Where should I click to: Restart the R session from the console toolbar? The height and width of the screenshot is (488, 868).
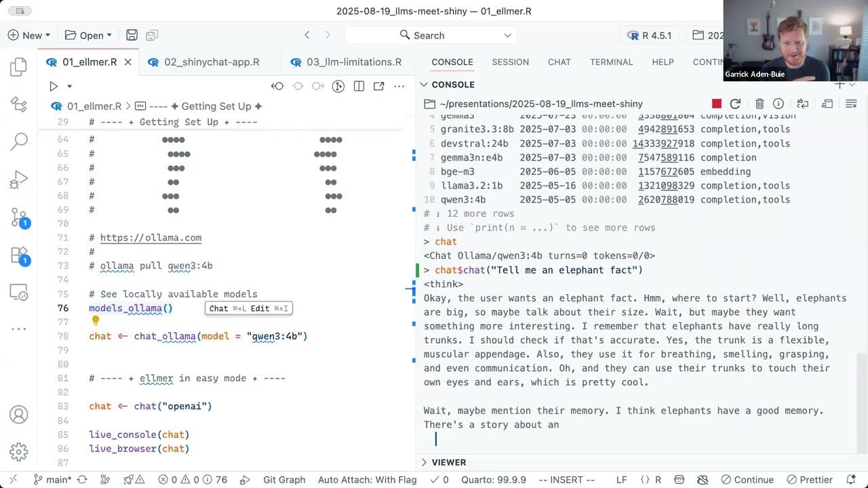[735, 104]
